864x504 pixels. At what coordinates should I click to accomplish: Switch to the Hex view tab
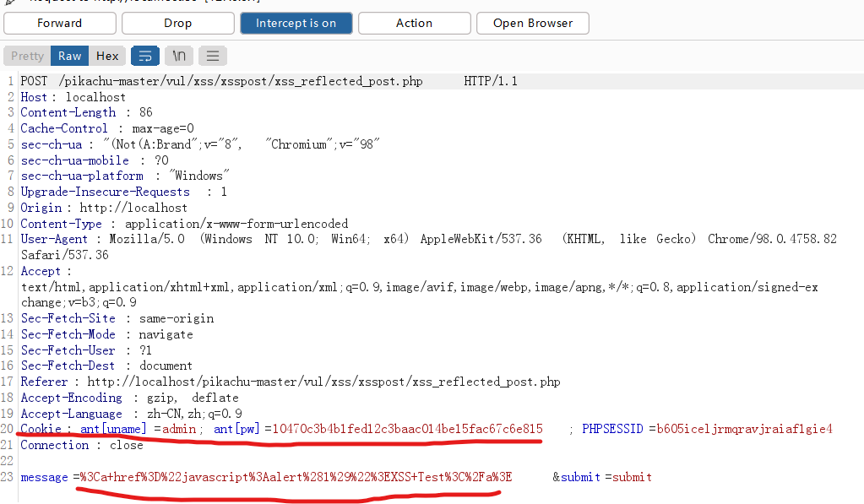pos(107,57)
